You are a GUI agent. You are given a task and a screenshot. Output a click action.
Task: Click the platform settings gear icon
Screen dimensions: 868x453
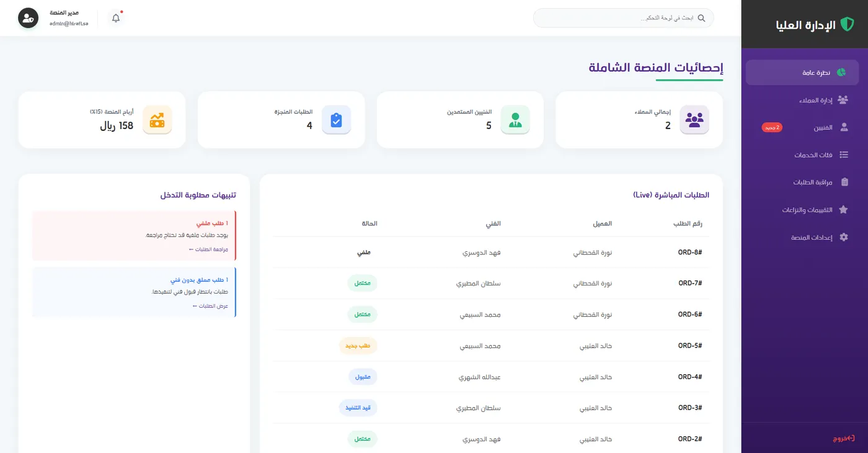click(x=843, y=237)
